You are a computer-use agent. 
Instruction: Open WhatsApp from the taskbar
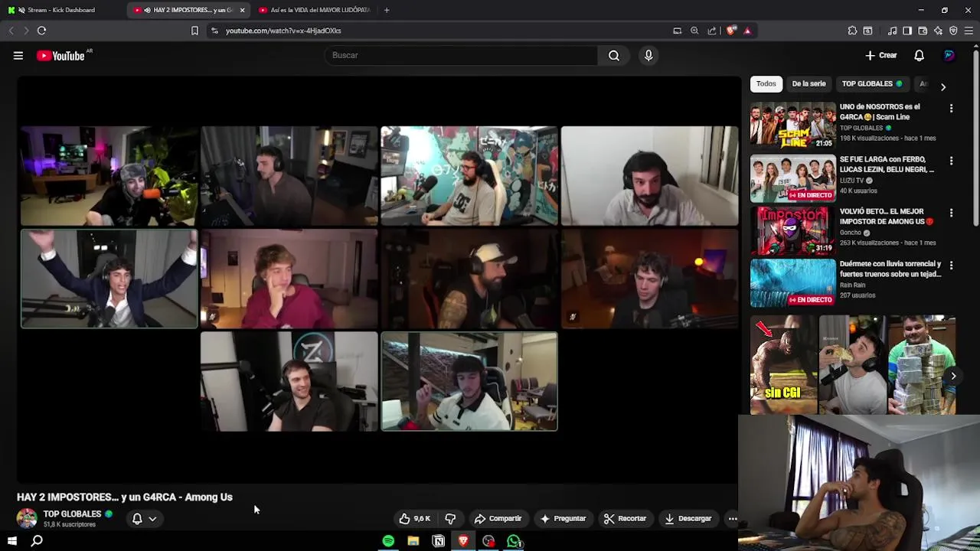coord(514,541)
